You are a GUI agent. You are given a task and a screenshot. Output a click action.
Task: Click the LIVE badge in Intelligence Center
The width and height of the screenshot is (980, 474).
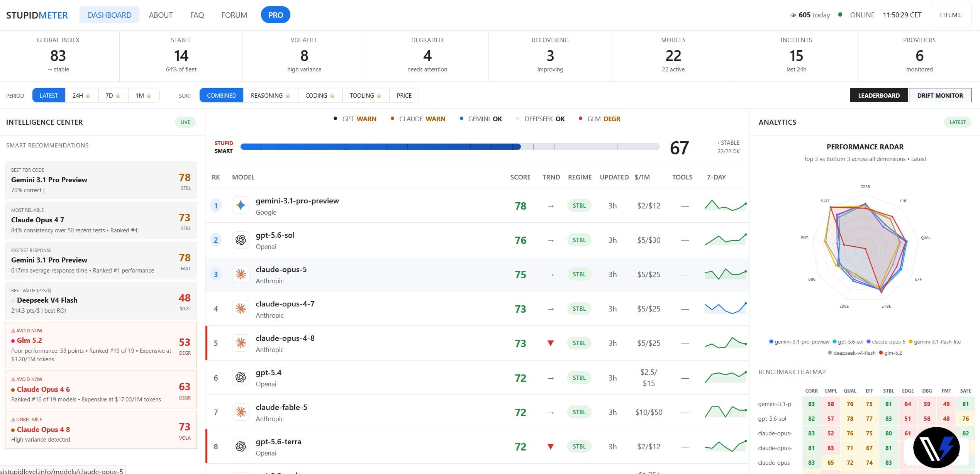pos(185,122)
